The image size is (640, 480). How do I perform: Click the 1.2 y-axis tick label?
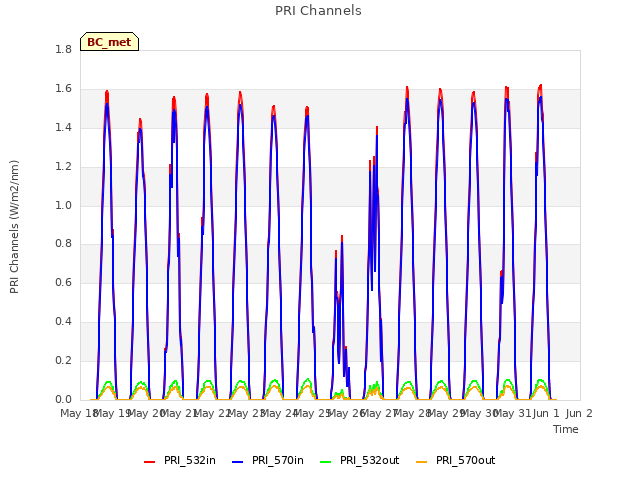coord(63,166)
